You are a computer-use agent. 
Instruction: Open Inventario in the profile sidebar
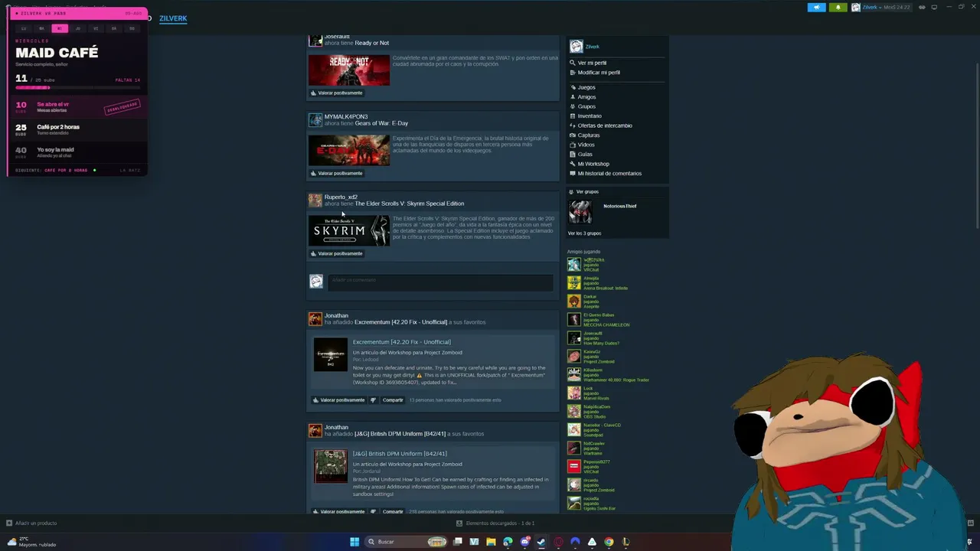[590, 116]
